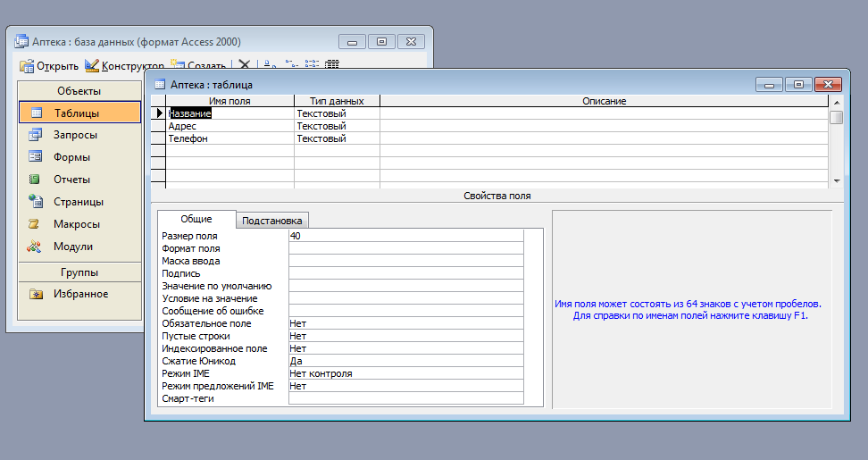
Task: Select Страницы in the Objects panel
Action: pos(79,202)
